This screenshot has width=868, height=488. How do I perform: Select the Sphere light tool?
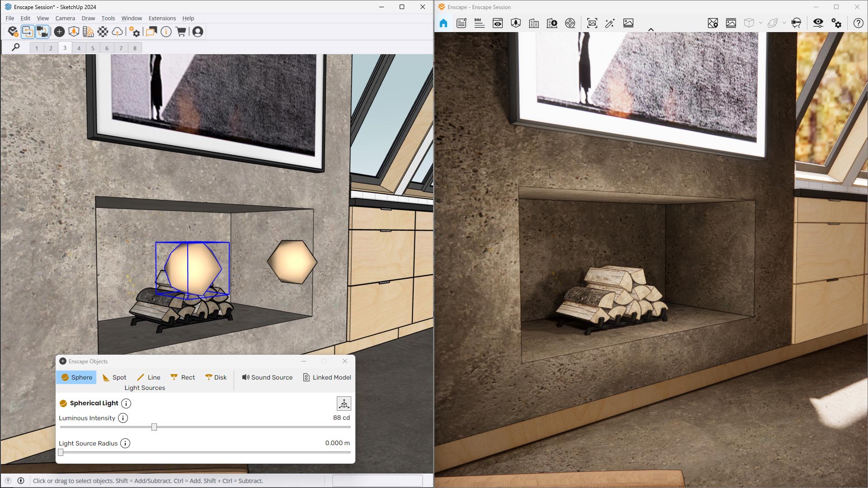[76, 377]
